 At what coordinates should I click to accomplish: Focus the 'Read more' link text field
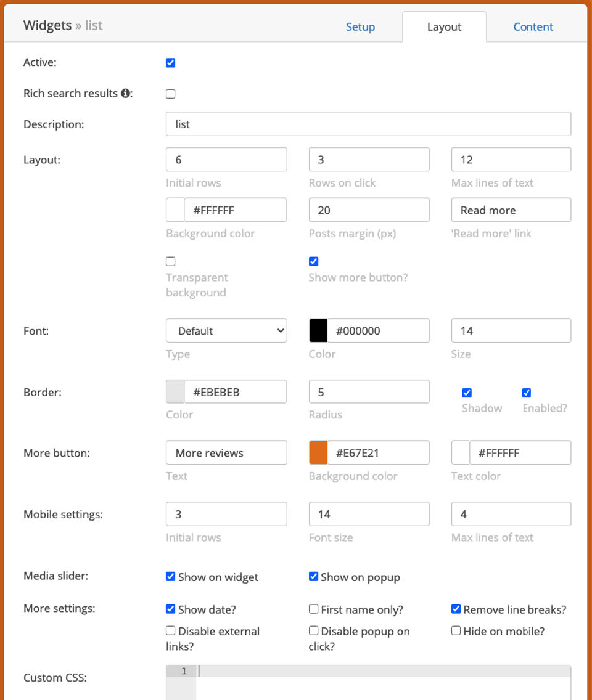[511, 210]
